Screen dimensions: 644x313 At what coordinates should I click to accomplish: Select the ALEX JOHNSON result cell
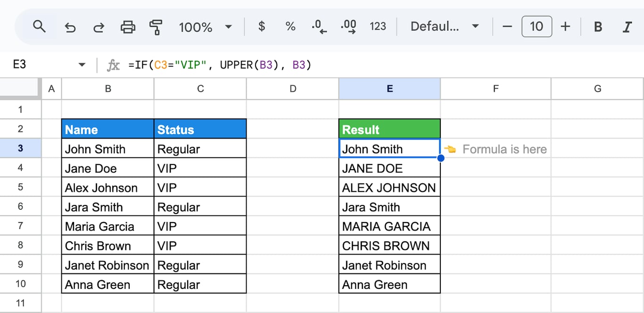pyautogui.click(x=389, y=187)
